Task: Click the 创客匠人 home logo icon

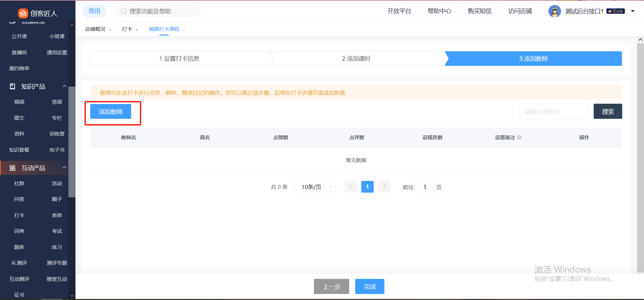Action: (x=23, y=13)
